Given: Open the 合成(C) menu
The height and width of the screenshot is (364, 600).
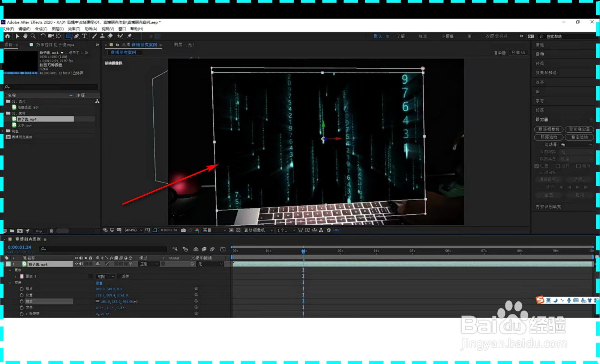Looking at the screenshot, I should click(41, 29).
